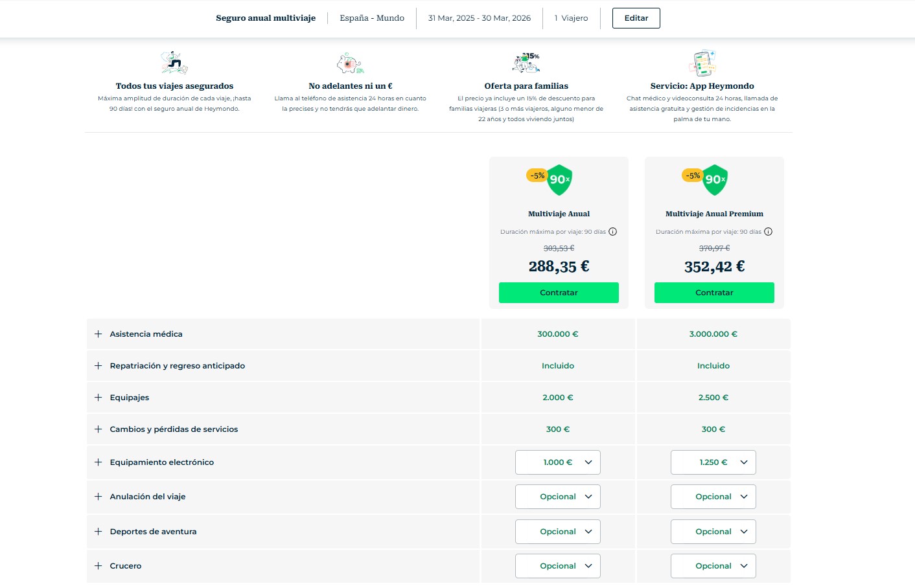Click the App Heymondo phone illustration
This screenshot has width=915, height=588.
point(703,63)
